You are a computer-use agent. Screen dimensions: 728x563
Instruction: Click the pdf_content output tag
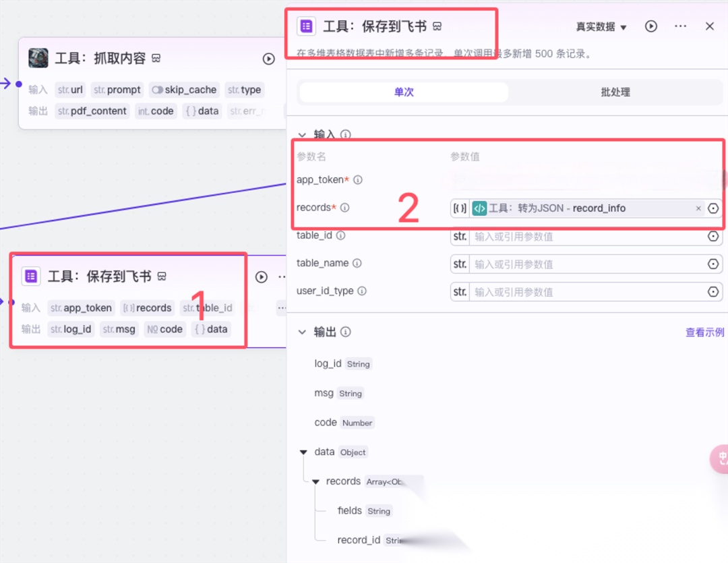[92, 111]
